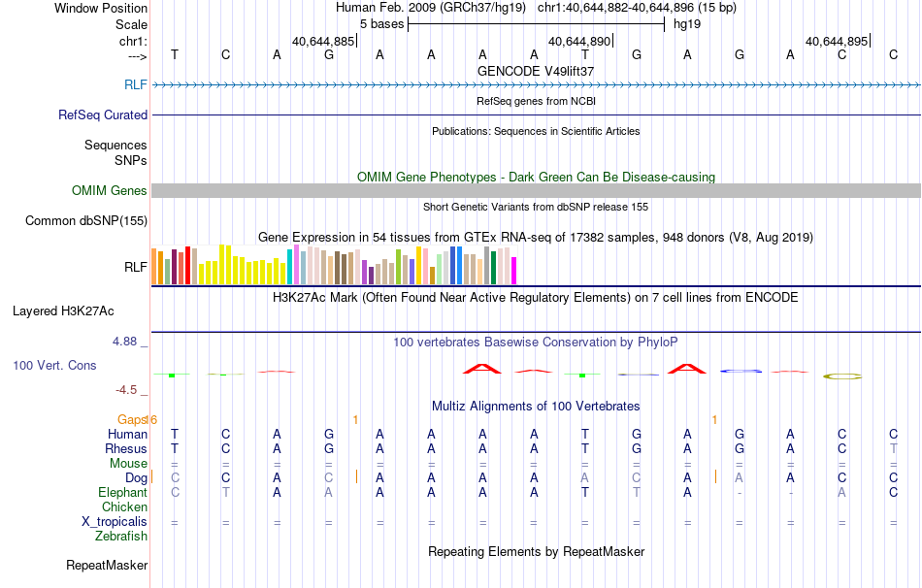922x588 pixels.
Task: Click the OMIM Genes track label
Action: pos(109,190)
